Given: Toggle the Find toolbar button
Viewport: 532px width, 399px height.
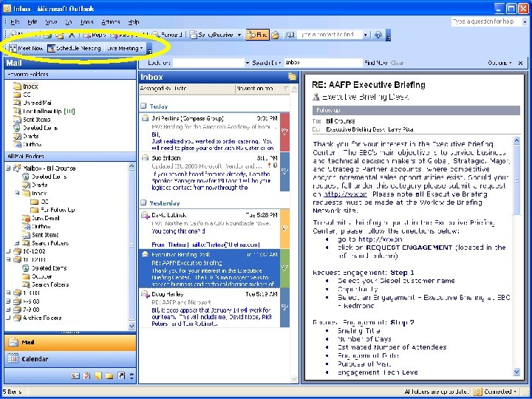Looking at the screenshot, I should click(257, 35).
